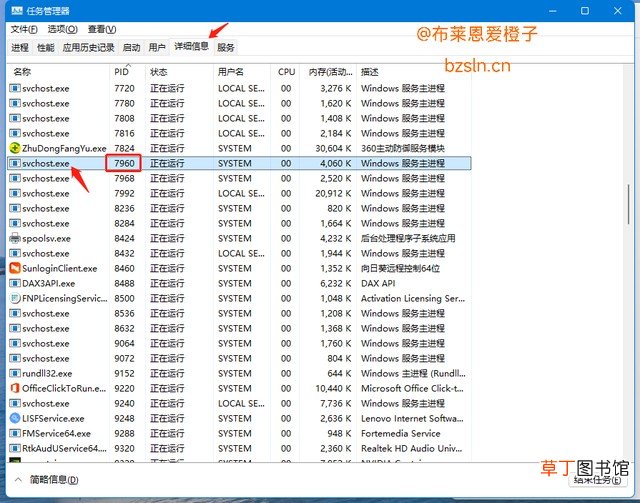Switch to the 启动 tab
The image size is (640, 503).
click(131, 48)
